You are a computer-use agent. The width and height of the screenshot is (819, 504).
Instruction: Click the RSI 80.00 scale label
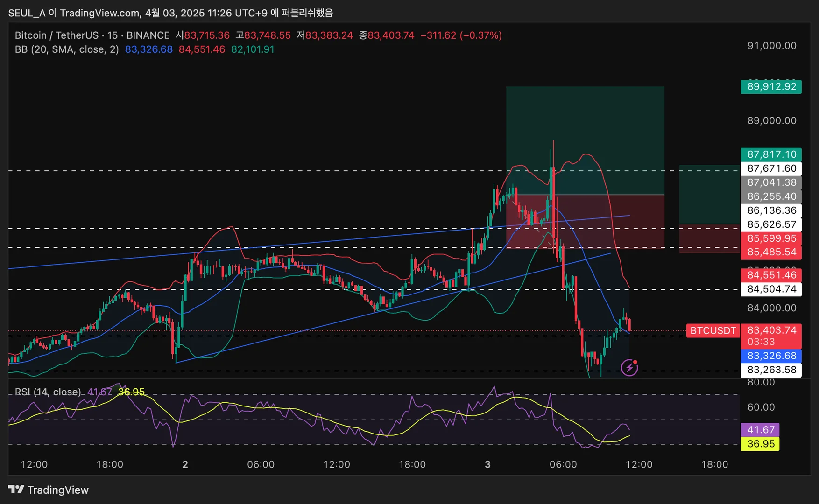point(761,382)
